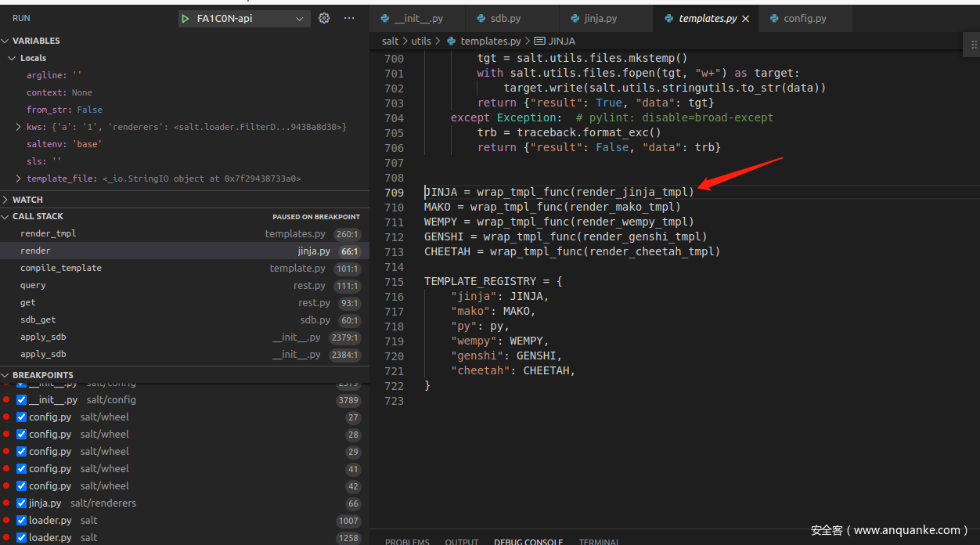
Task: Click the utils breadcrumb segment
Action: [421, 41]
